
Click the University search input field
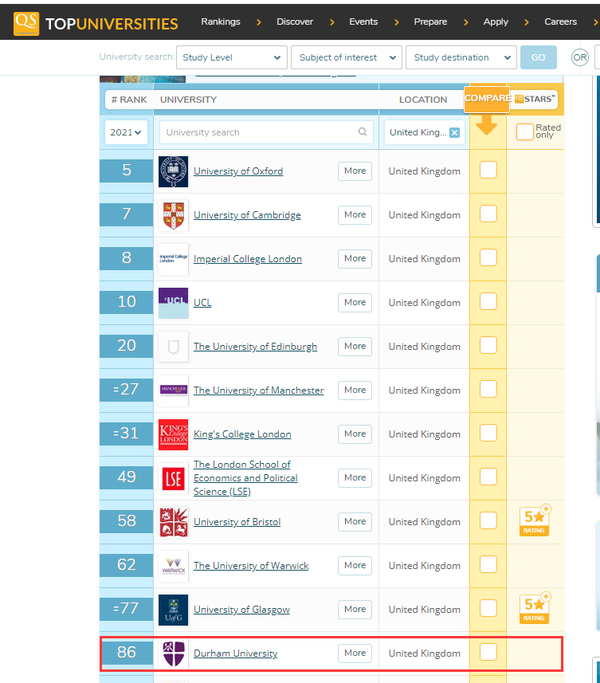click(x=266, y=132)
